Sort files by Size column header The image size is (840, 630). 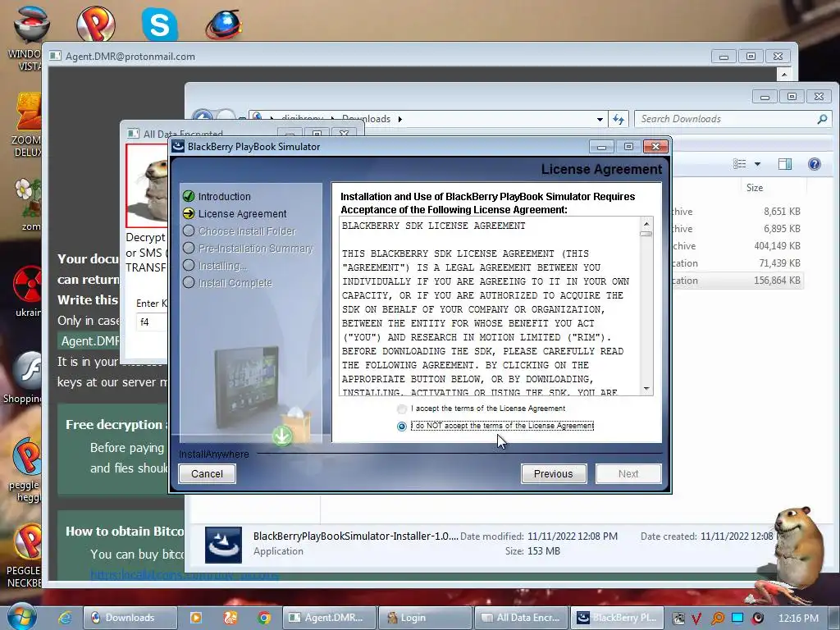pyautogui.click(x=755, y=188)
